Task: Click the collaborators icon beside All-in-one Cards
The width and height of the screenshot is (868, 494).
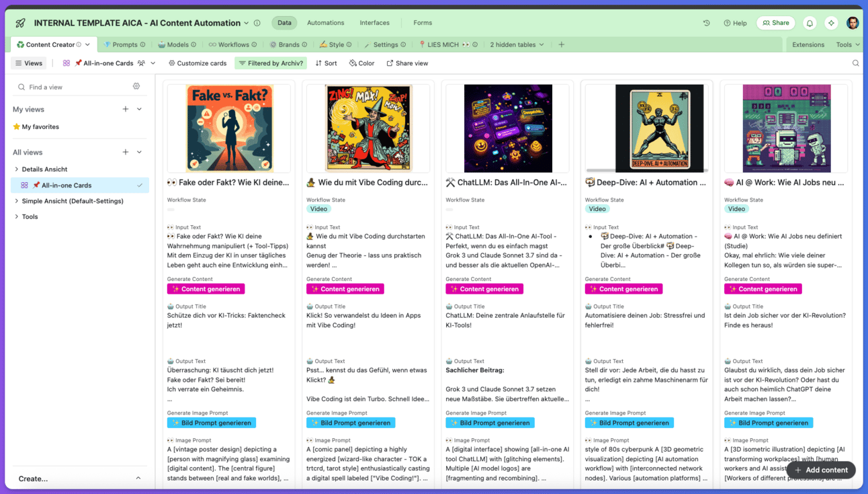Action: tap(141, 63)
